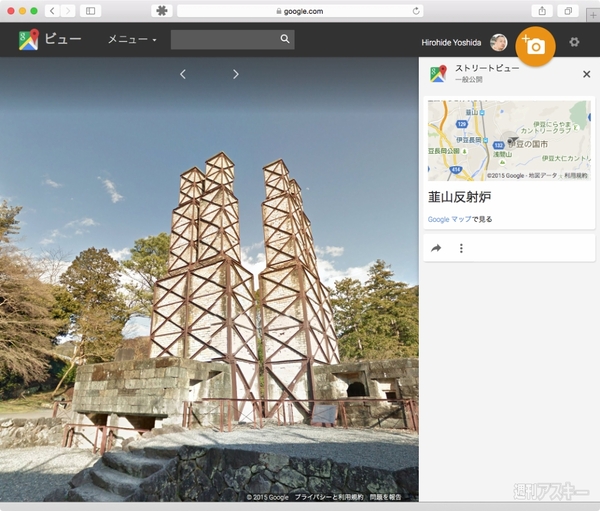Click the user profile avatar
This screenshot has width=600, height=511.
(x=499, y=42)
